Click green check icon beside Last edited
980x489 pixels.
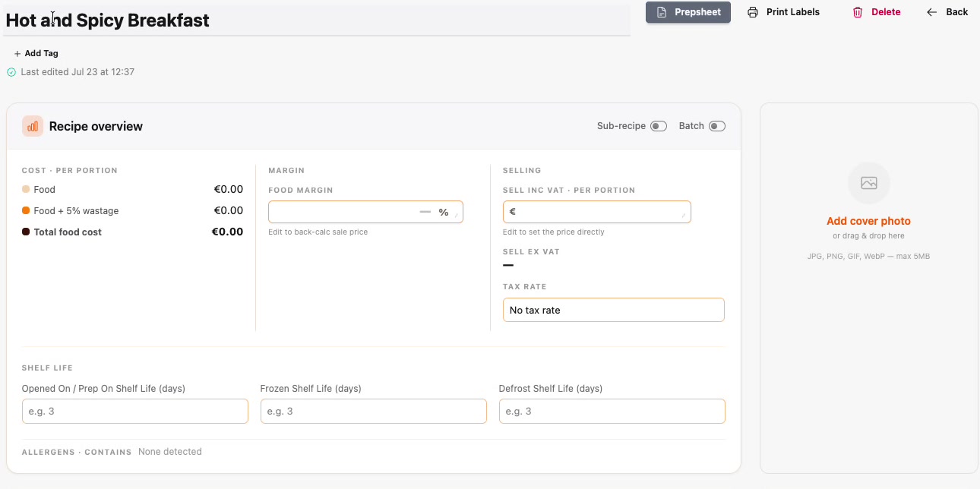pos(11,72)
